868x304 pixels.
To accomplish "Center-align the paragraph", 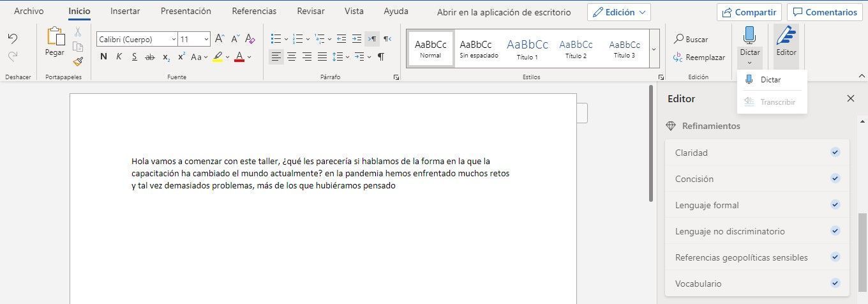I will [x=292, y=57].
